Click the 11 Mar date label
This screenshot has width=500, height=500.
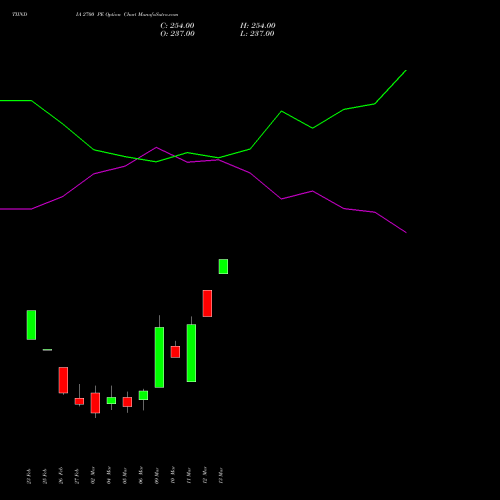coord(189,475)
